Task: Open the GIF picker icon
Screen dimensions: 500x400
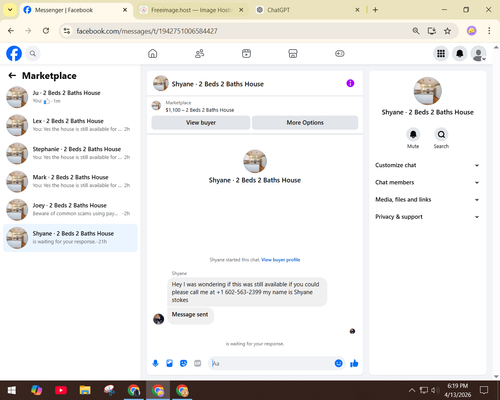Action: 198,363
